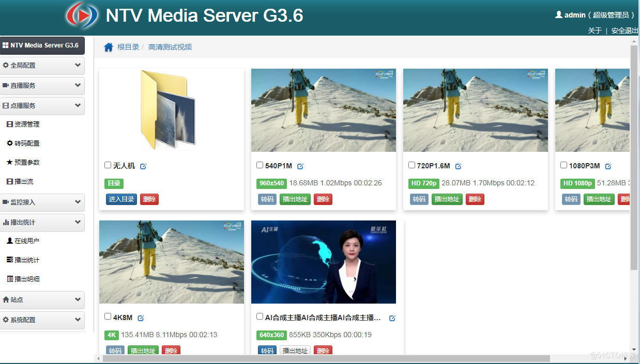Click 安全退出 link to log out
Screen dimensions: 640x364
point(624,30)
